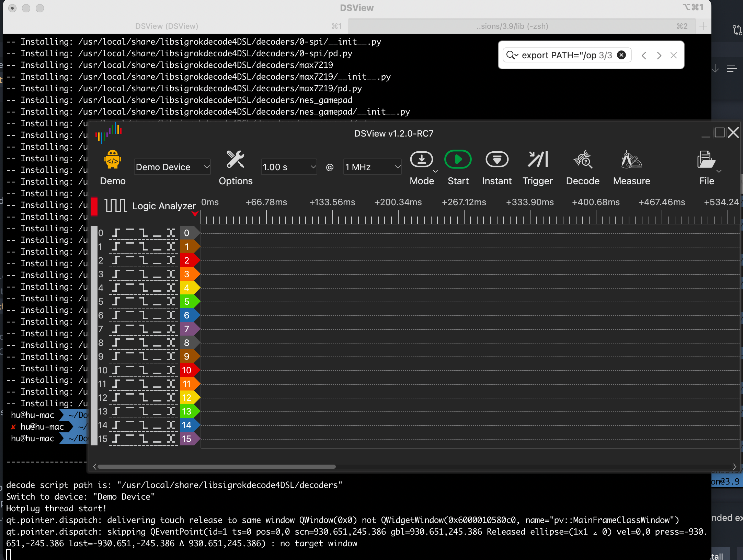Select the Measure tool
743x560 pixels.
(x=631, y=159)
